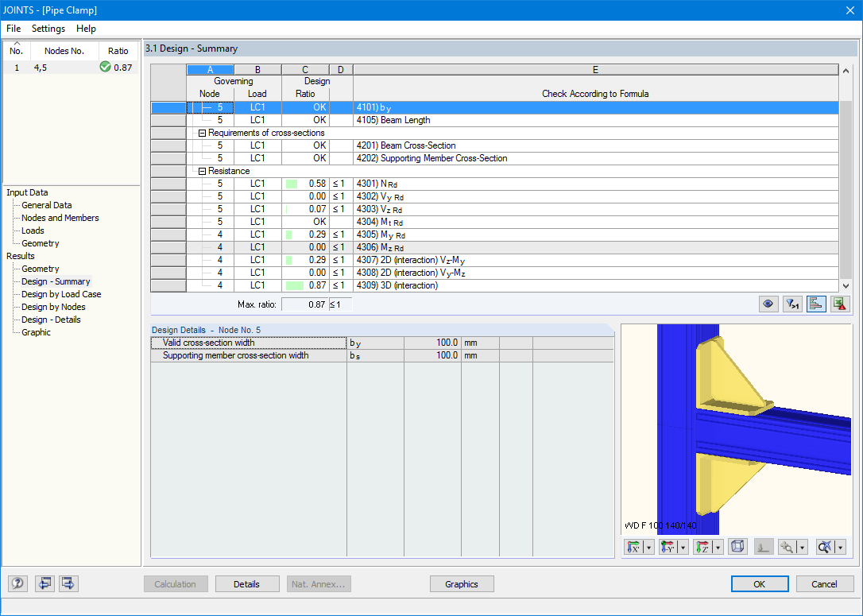Export table to Excel
This screenshot has height=616, width=863.
tap(840, 304)
